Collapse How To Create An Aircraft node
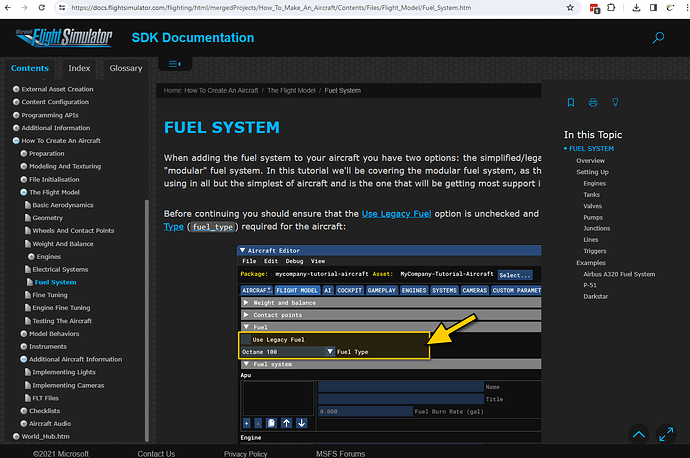The width and height of the screenshot is (690, 458). (16, 141)
